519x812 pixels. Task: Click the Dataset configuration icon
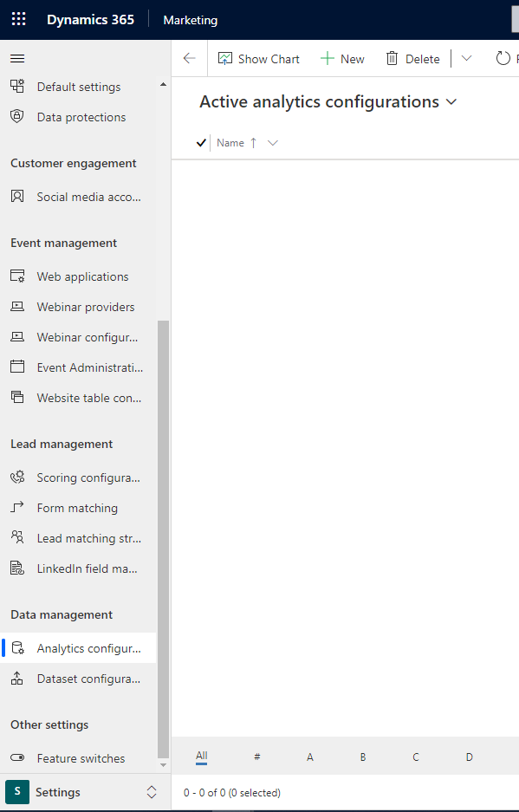(17, 679)
